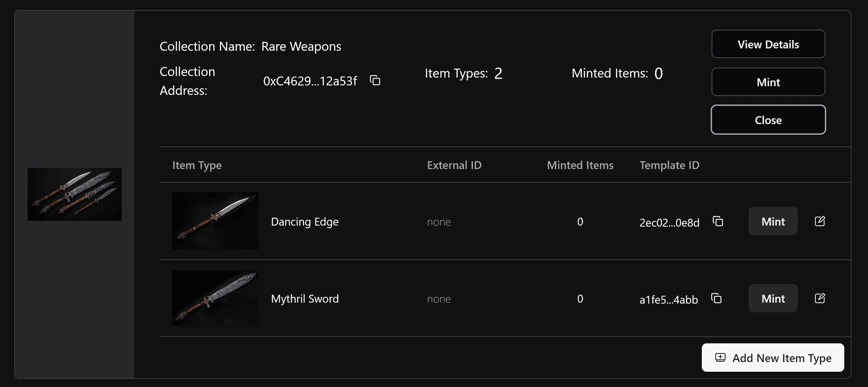Screen dimensions: 868x387
Task: Click the Item Type column header
Action: pyautogui.click(x=197, y=165)
